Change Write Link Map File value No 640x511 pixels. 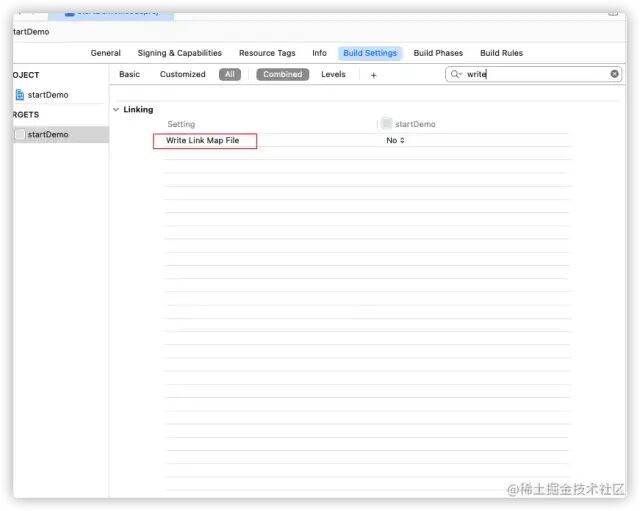pos(395,140)
